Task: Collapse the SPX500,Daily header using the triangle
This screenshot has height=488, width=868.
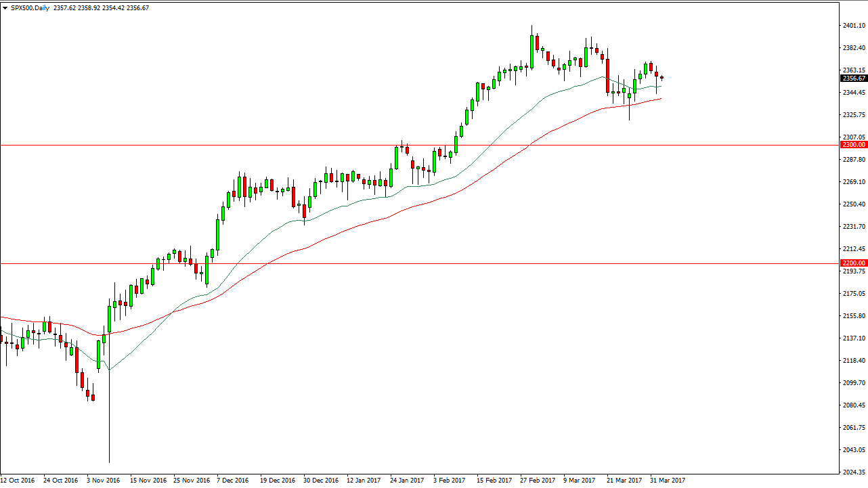Action: [6, 7]
